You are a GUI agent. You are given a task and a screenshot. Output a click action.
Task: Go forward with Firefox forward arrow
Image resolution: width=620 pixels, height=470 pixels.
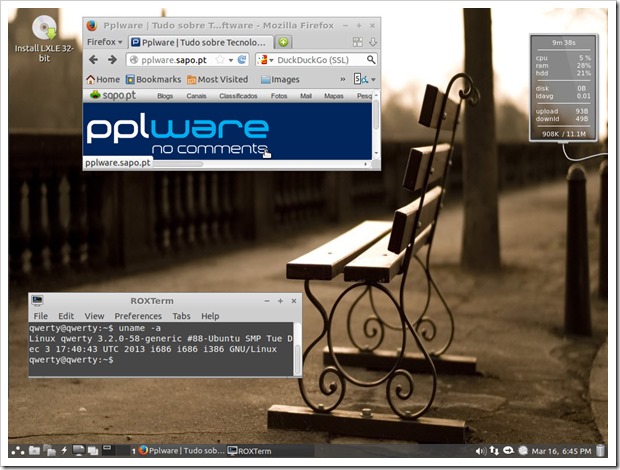[113, 60]
